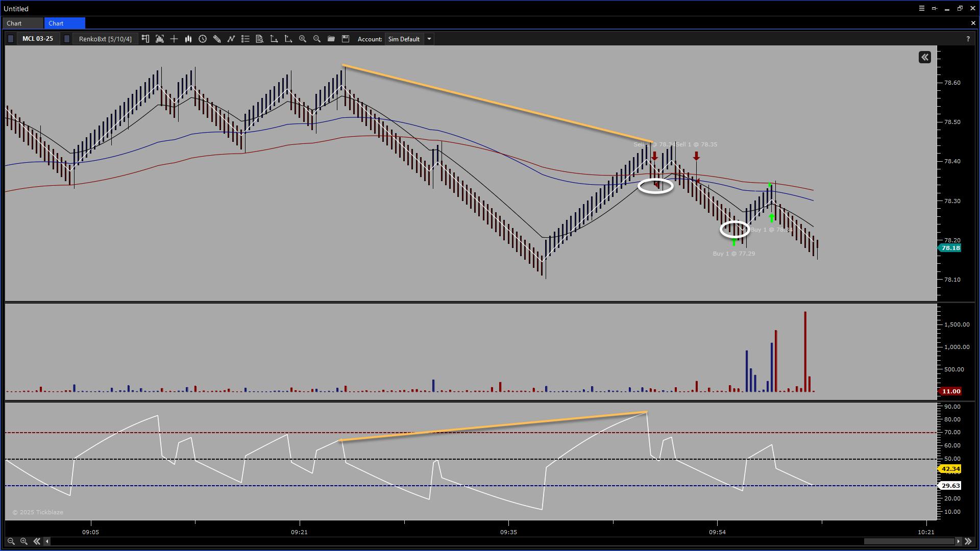Jump to latest bar double-arrow button

click(968, 541)
